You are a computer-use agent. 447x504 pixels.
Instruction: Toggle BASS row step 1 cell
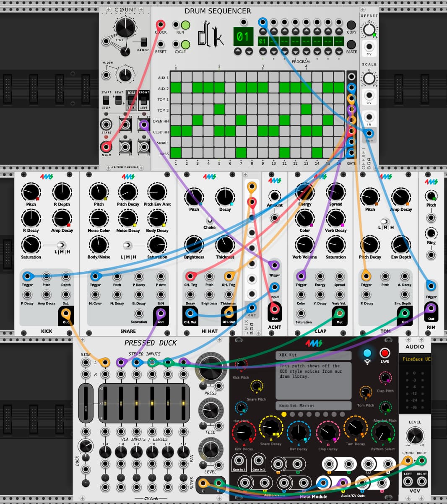coord(176,153)
